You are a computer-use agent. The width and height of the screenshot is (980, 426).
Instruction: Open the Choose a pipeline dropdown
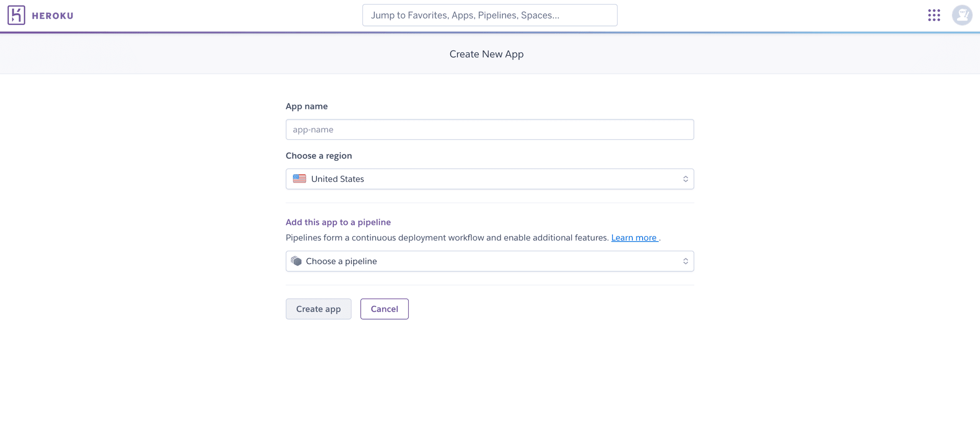tap(490, 261)
